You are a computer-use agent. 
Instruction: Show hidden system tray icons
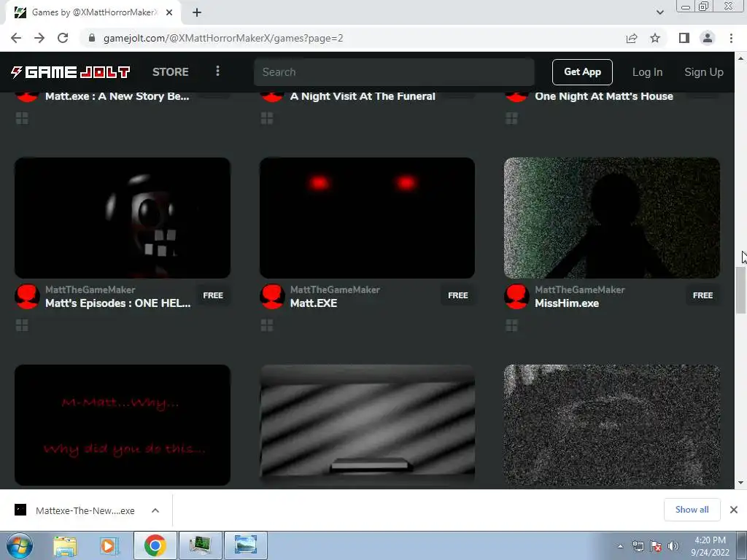click(620, 546)
